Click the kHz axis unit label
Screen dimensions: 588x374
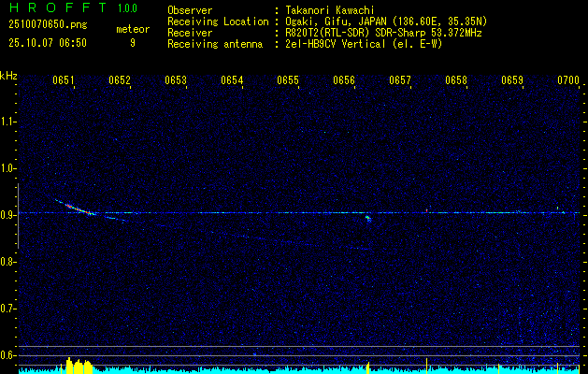[8, 76]
